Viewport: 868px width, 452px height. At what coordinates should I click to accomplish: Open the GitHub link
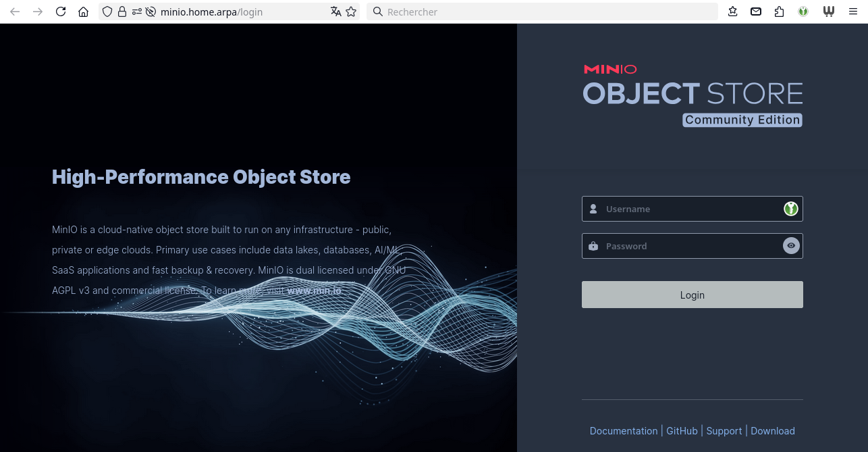click(x=682, y=431)
